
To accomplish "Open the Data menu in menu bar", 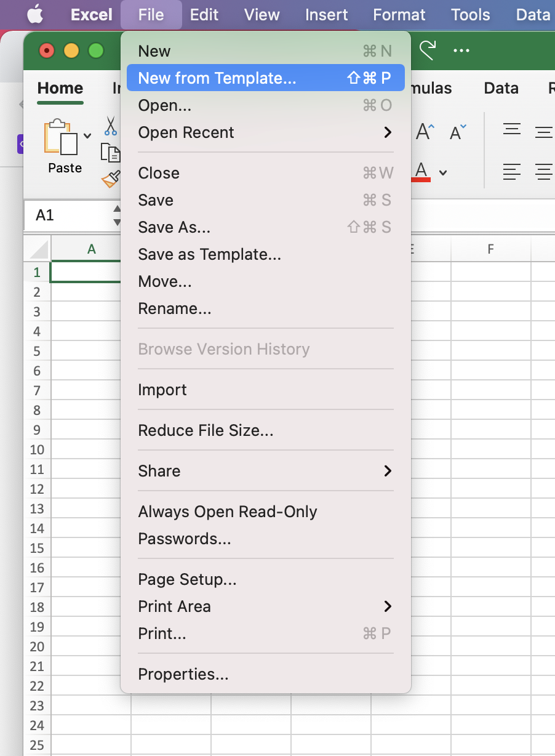I will point(533,14).
